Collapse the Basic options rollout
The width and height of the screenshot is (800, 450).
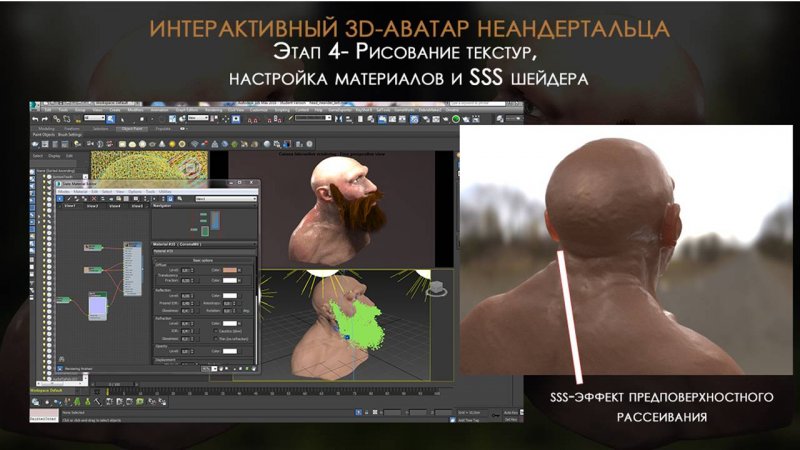click(x=204, y=260)
